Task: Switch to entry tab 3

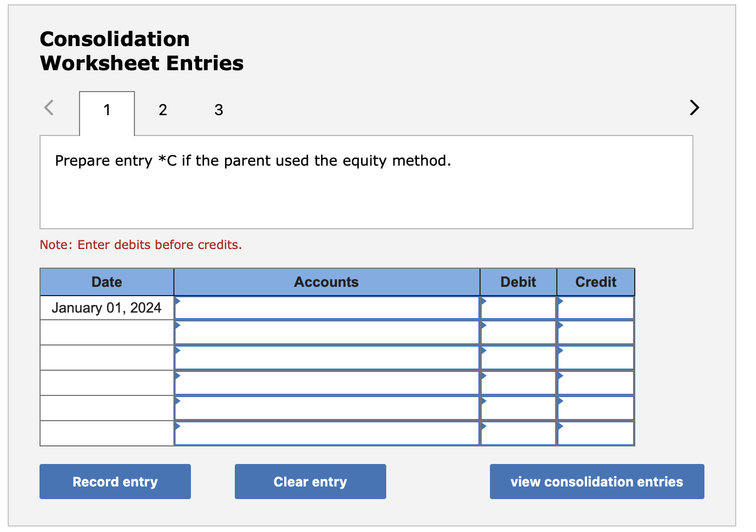Action: (218, 110)
